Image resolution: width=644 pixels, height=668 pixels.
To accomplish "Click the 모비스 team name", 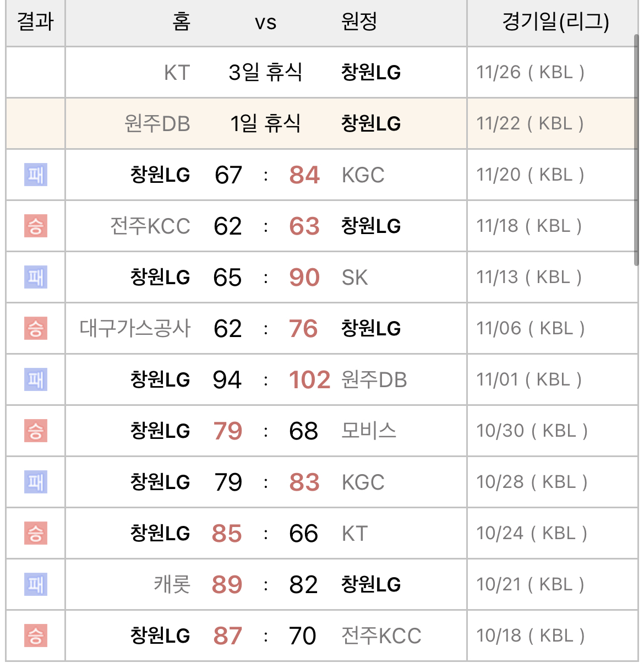I will 369,431.
